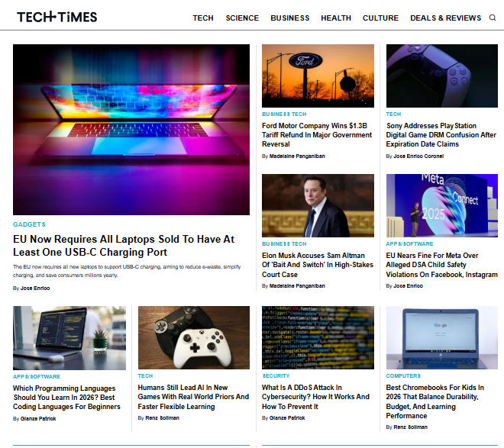Click the Tech Times logo
The image size is (504, 448).
[57, 17]
